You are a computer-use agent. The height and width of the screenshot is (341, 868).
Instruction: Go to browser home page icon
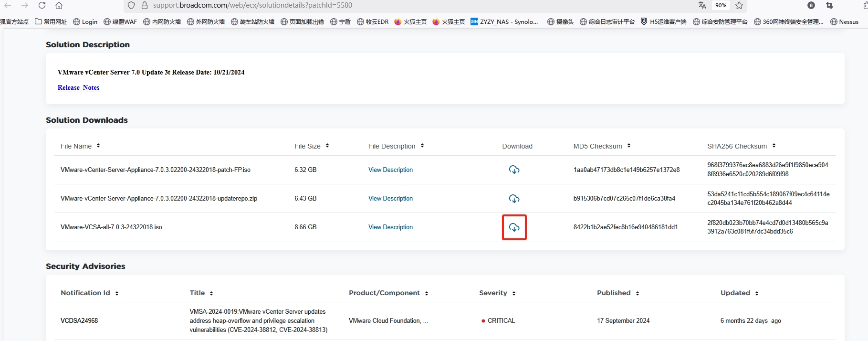59,5
